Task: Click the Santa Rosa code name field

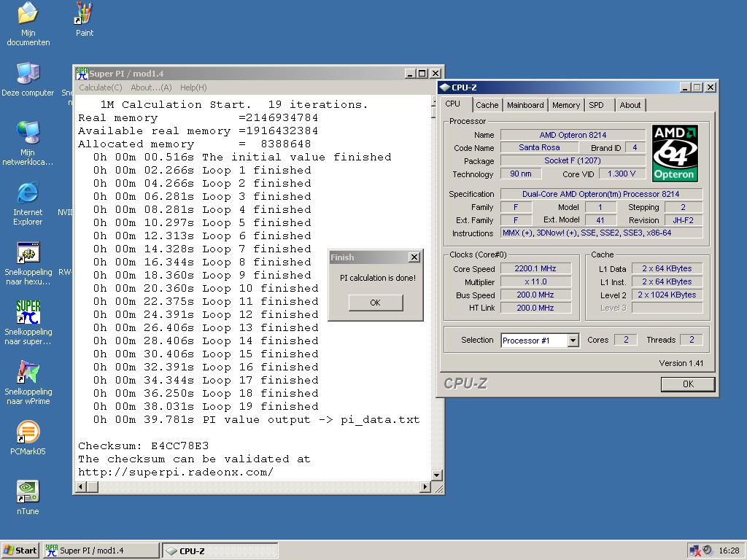Action: click(539, 147)
